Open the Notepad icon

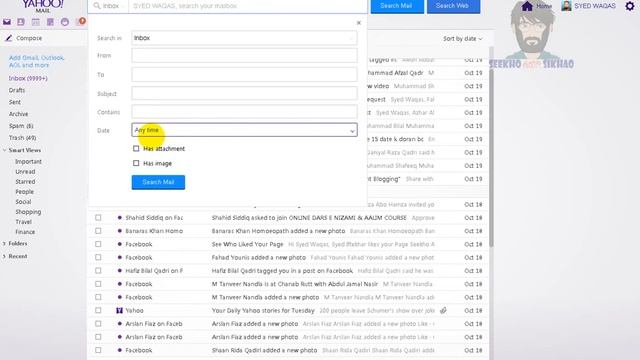50,22
